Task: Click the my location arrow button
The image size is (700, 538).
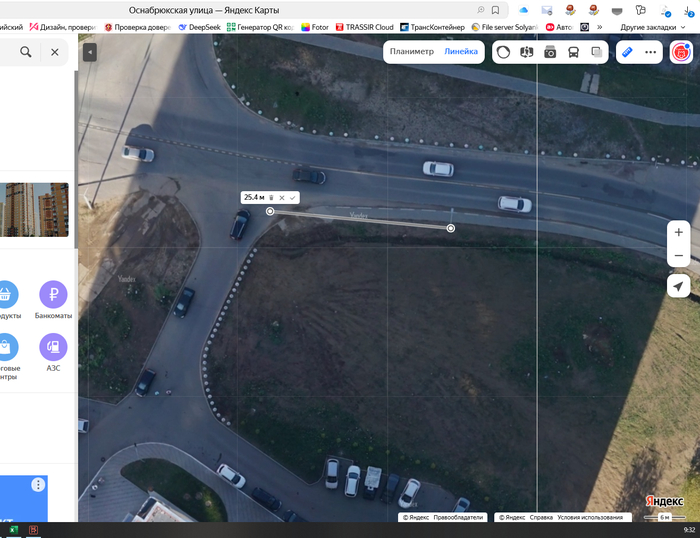Action: click(679, 287)
